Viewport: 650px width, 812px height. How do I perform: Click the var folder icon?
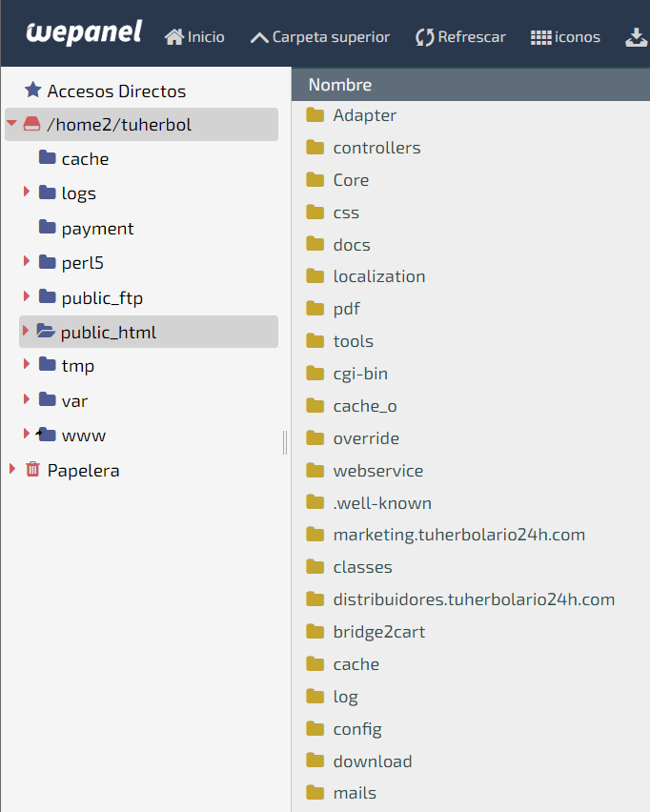[47, 399]
